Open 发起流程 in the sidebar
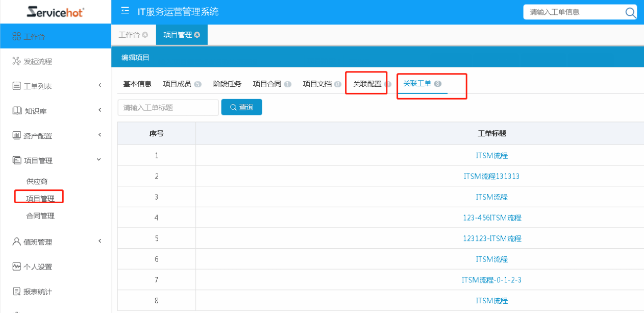644x313 pixels. click(x=38, y=61)
